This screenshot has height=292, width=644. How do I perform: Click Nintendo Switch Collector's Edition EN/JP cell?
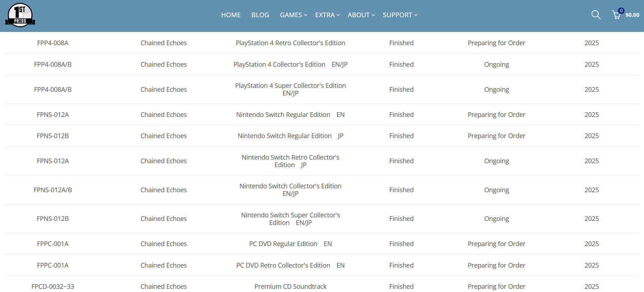point(290,190)
